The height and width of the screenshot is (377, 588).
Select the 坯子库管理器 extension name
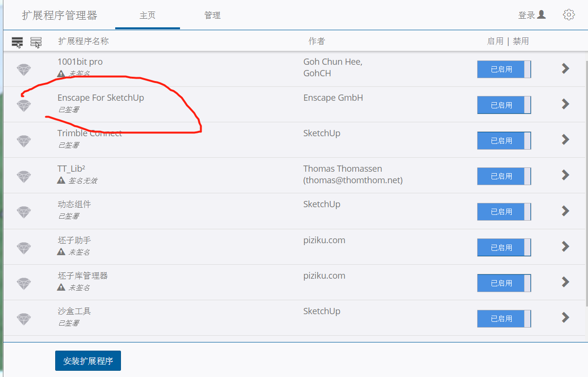coord(83,276)
